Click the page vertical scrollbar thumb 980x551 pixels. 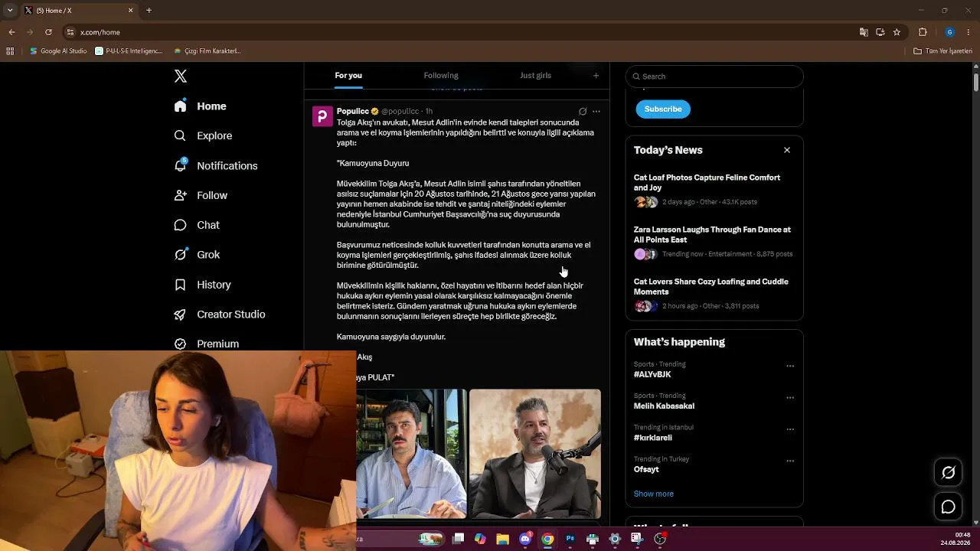pyautogui.click(x=976, y=82)
